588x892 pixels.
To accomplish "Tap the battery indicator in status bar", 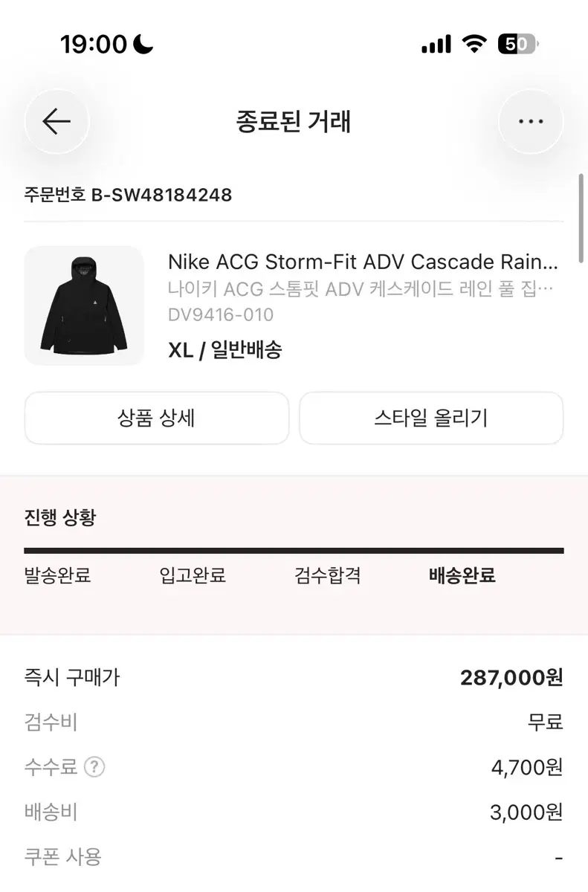I will click(x=517, y=45).
